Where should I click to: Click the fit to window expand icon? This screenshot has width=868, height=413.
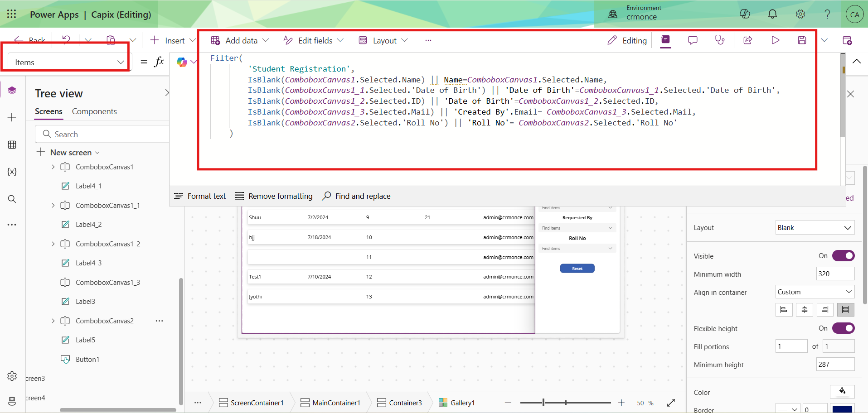[x=671, y=403]
